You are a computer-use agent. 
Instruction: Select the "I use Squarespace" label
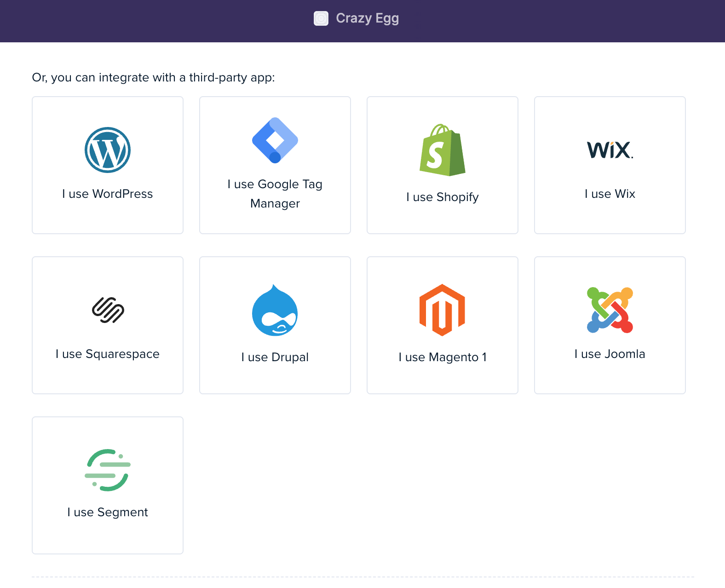pos(108,354)
